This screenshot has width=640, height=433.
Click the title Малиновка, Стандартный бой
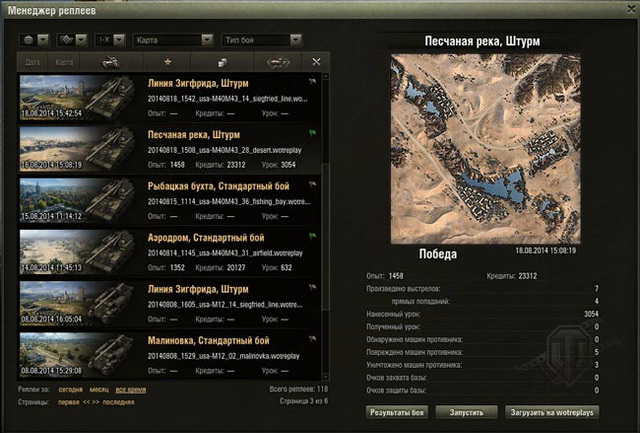click(209, 341)
